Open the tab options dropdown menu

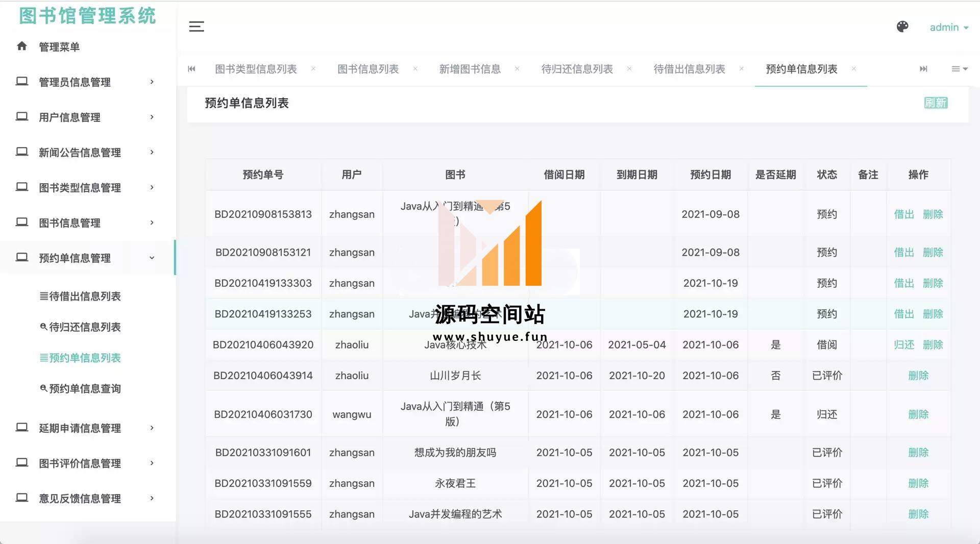[x=960, y=69]
